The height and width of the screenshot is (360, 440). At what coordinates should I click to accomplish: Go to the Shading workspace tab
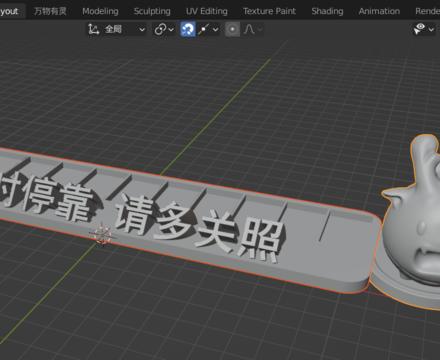(x=327, y=11)
